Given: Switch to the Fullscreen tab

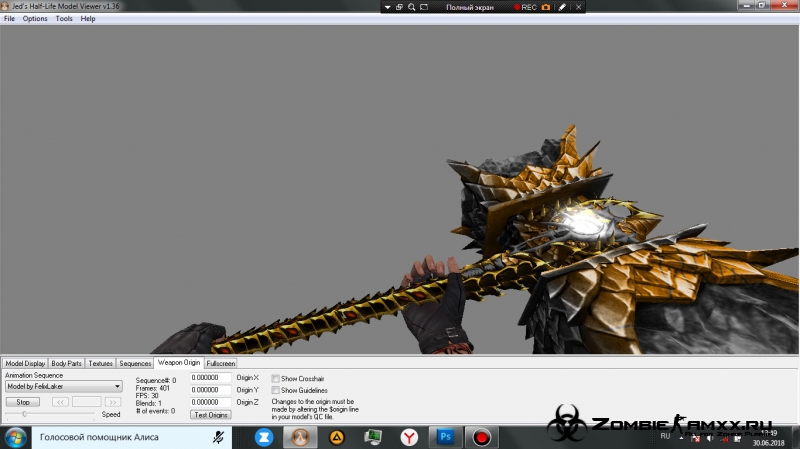Looking at the screenshot, I should 220,363.
